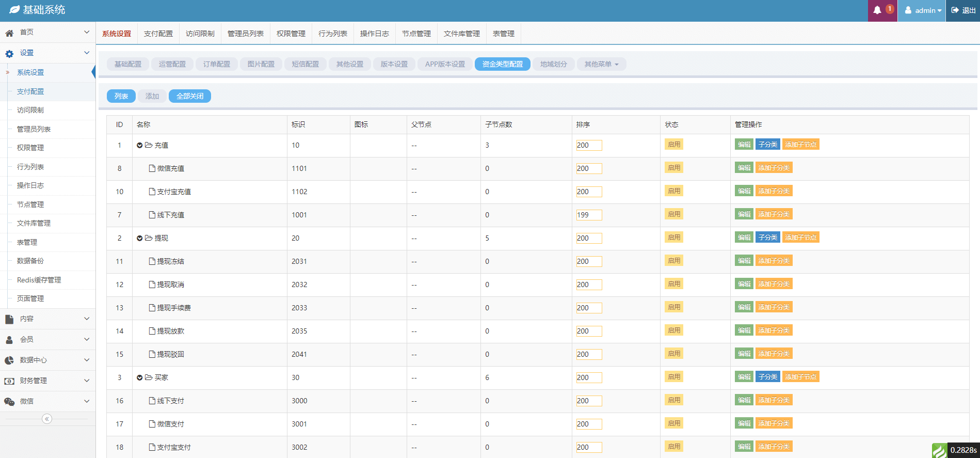Toggle the 启用 status for 提现冻结 row
Image resolution: width=980 pixels, height=458 pixels.
pyautogui.click(x=673, y=261)
